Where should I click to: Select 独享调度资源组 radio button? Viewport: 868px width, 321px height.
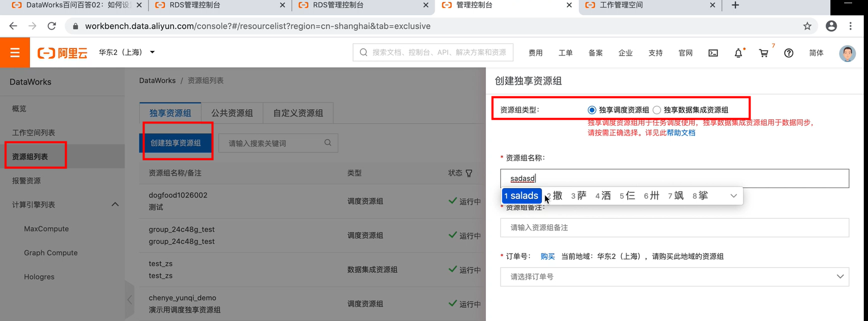click(592, 110)
